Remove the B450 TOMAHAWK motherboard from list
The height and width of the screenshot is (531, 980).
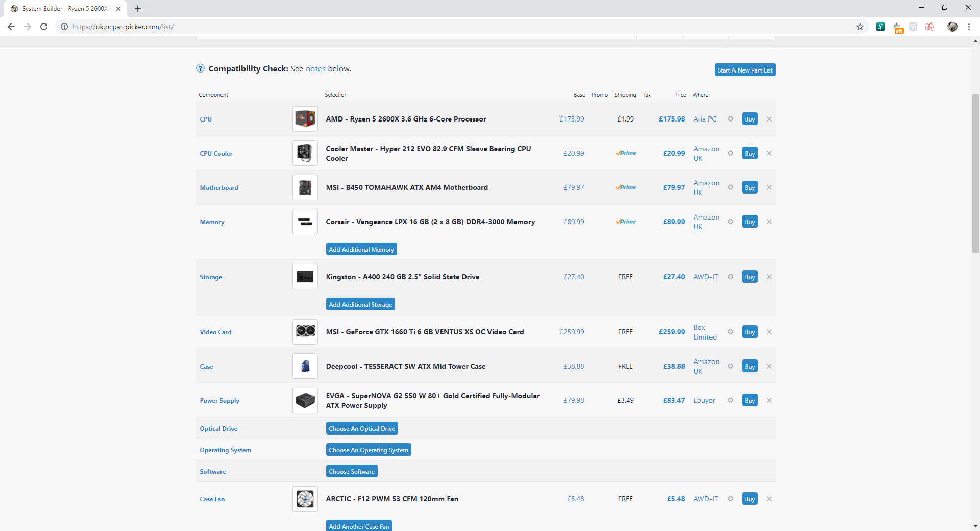tap(769, 187)
